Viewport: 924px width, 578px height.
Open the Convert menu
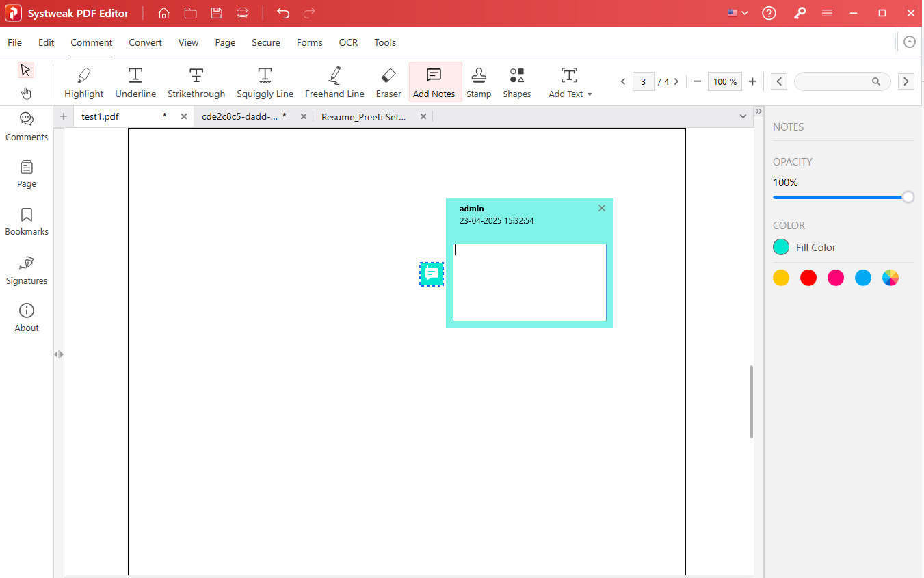point(146,42)
